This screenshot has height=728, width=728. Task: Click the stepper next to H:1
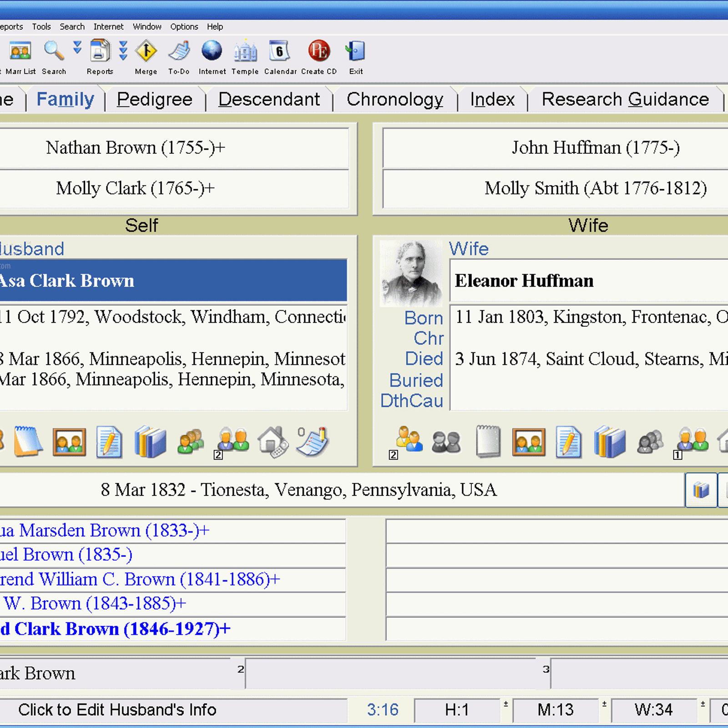point(506,704)
